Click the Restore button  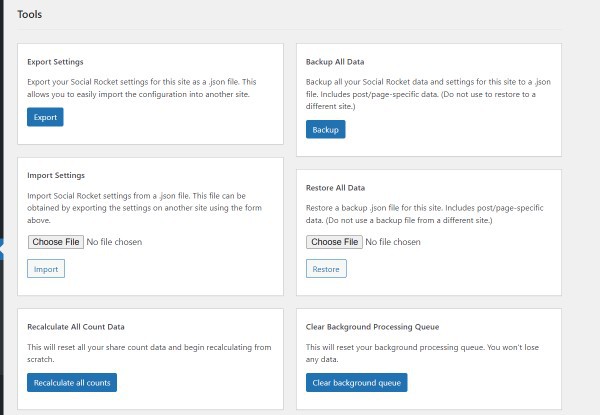point(326,269)
